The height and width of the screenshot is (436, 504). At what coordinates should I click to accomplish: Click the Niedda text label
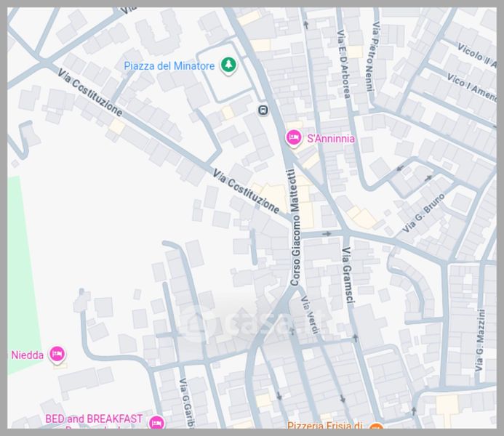(x=28, y=355)
